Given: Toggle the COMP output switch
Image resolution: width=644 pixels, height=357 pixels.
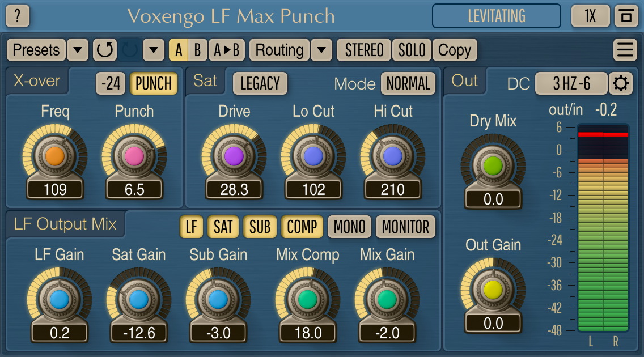Looking at the screenshot, I should point(302,227).
